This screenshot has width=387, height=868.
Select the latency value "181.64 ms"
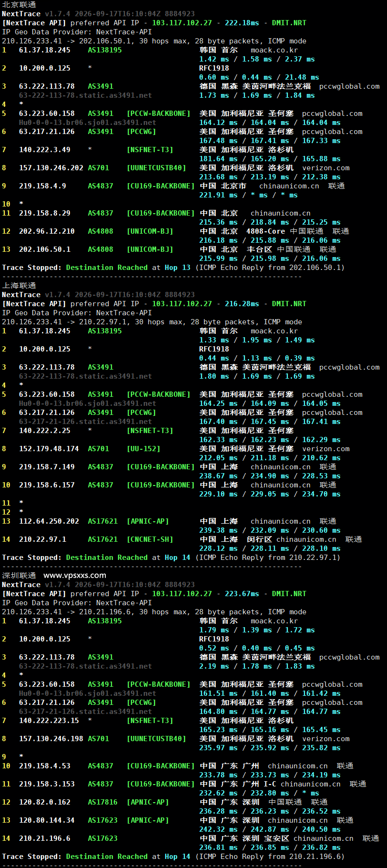(x=218, y=159)
